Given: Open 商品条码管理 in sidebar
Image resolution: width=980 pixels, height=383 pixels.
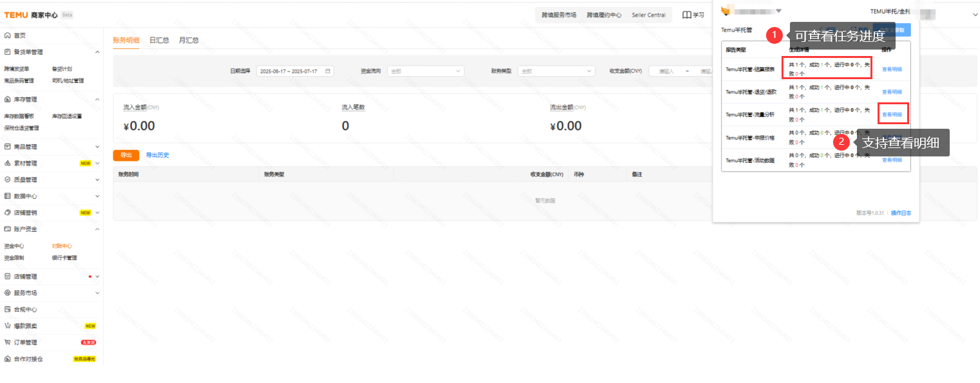Looking at the screenshot, I should pos(19,80).
